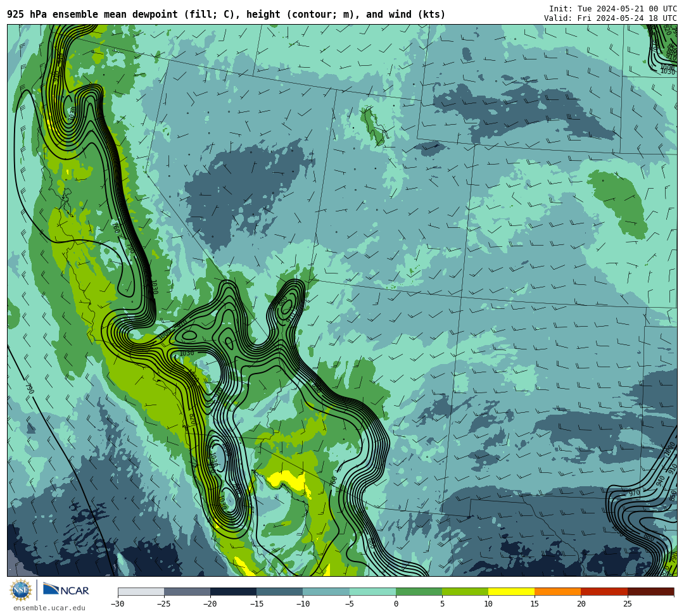684x616 pixels.
Task: Select the dark navy -20 to -15 swatch
Action: click(x=233, y=591)
